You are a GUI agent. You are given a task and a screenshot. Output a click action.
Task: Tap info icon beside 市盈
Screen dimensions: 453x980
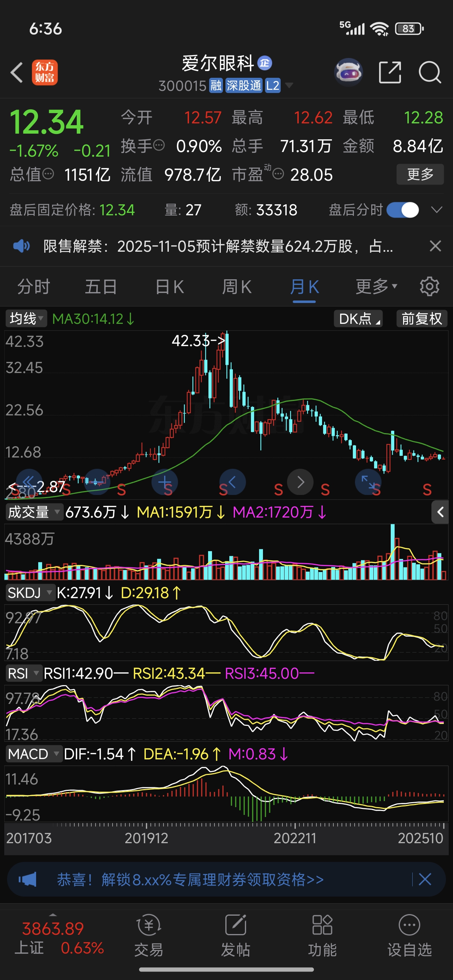pyautogui.click(x=279, y=174)
